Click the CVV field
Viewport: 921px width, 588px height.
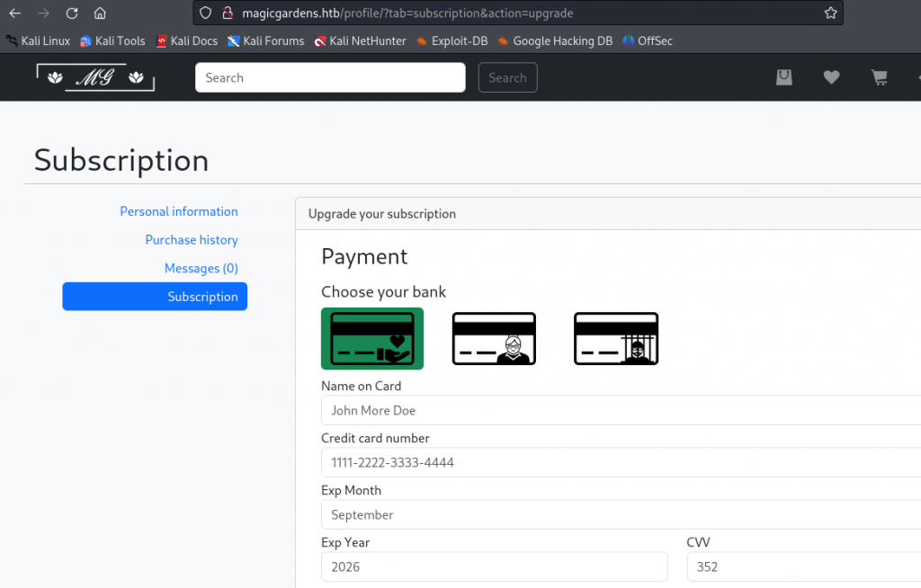tap(803, 566)
